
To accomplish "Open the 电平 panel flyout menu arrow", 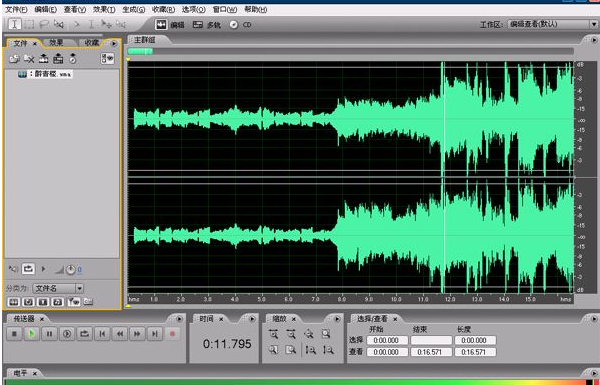I will tap(594, 373).
